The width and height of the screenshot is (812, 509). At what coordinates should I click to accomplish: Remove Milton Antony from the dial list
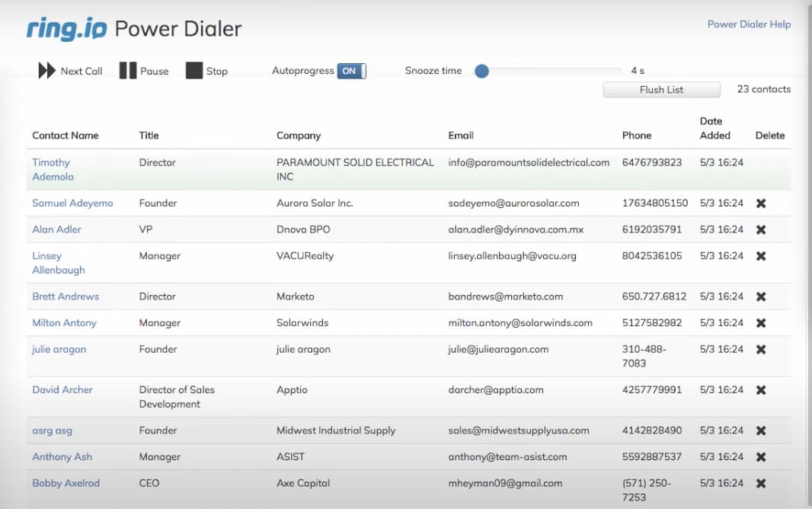[760, 323]
